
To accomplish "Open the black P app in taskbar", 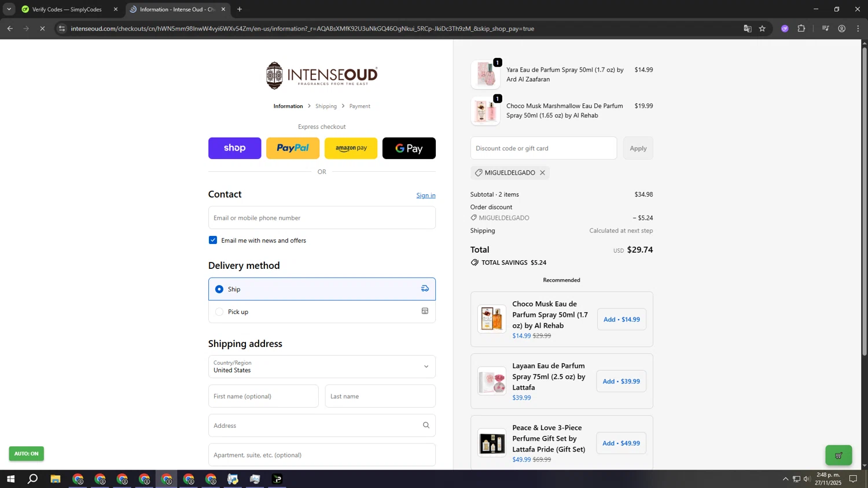I will coord(277,479).
